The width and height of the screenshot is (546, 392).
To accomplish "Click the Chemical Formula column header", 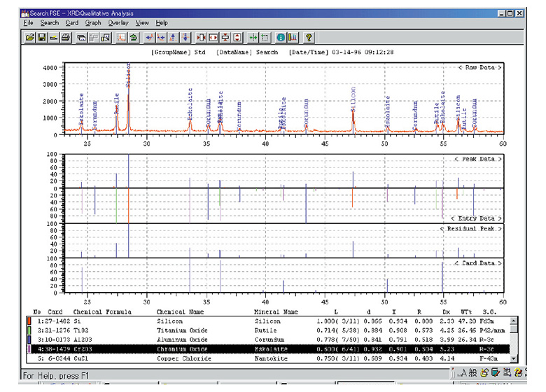I will (102, 312).
